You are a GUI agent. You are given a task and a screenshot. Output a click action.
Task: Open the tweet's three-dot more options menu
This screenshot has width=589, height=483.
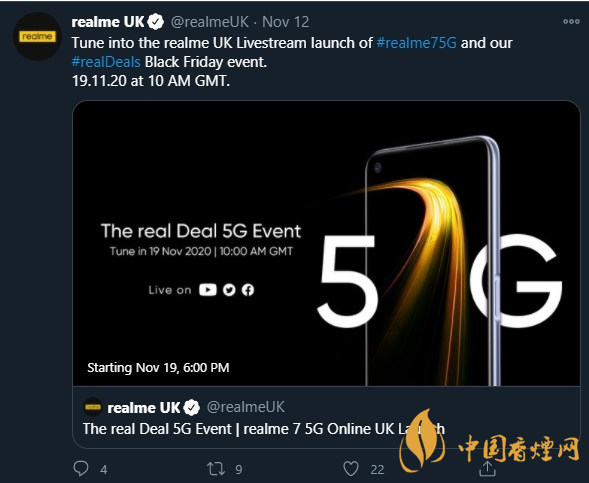pyautogui.click(x=571, y=22)
